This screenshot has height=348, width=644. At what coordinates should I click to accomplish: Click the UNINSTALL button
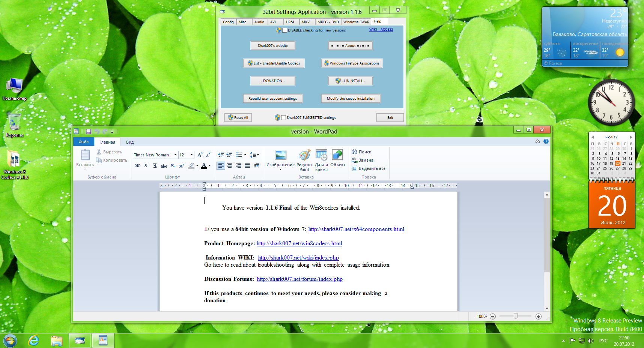[351, 81]
